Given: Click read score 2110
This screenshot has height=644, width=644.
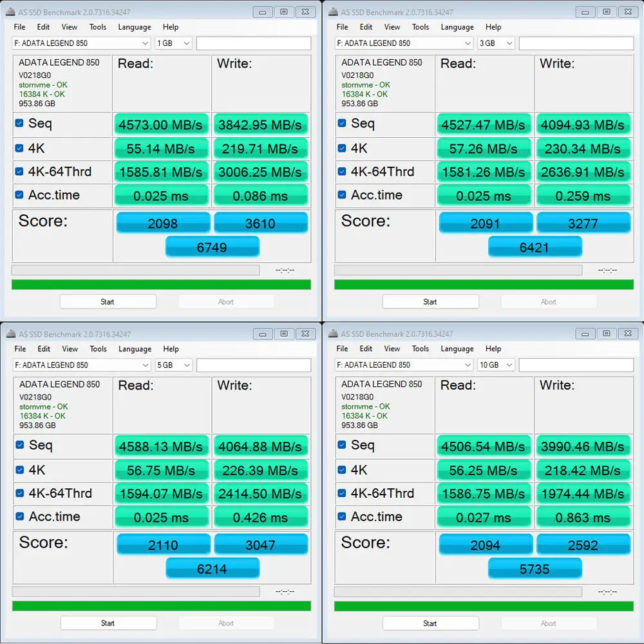Looking at the screenshot, I should [x=163, y=545].
